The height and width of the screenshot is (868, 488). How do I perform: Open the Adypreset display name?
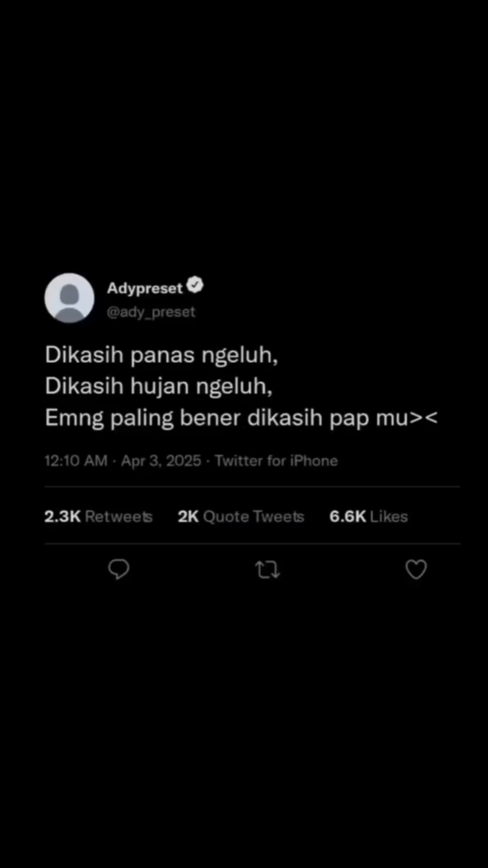145,288
